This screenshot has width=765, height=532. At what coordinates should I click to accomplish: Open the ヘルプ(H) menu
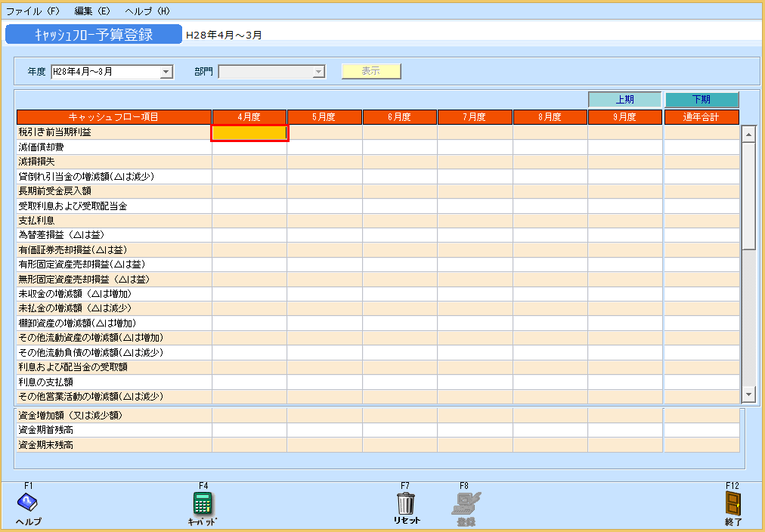pos(147,11)
